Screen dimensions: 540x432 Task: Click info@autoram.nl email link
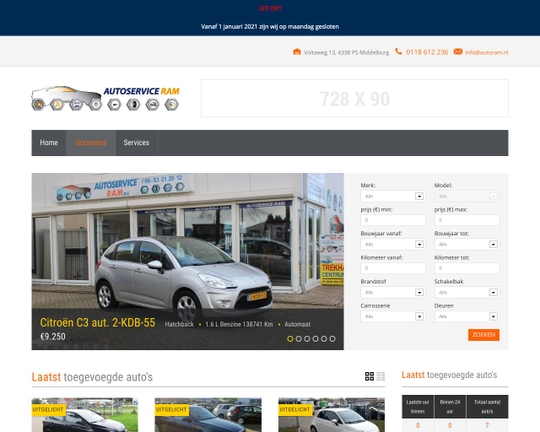[x=487, y=52]
